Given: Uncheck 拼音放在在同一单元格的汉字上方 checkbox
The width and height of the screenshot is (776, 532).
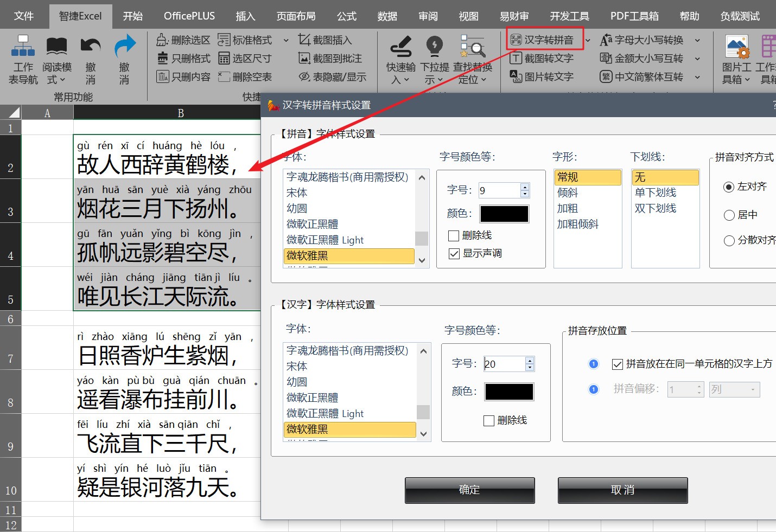Looking at the screenshot, I should [x=618, y=364].
